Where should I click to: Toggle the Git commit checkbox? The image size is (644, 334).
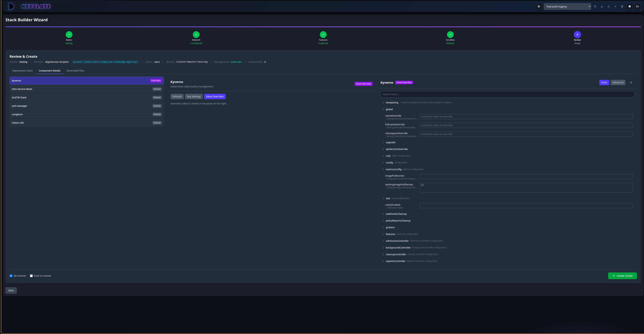(x=11, y=276)
